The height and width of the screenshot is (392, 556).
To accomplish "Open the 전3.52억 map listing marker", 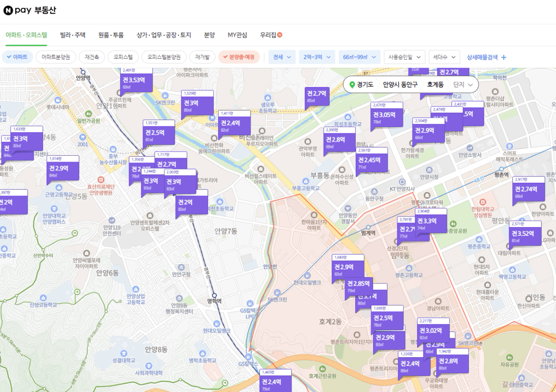I will click(x=525, y=235).
